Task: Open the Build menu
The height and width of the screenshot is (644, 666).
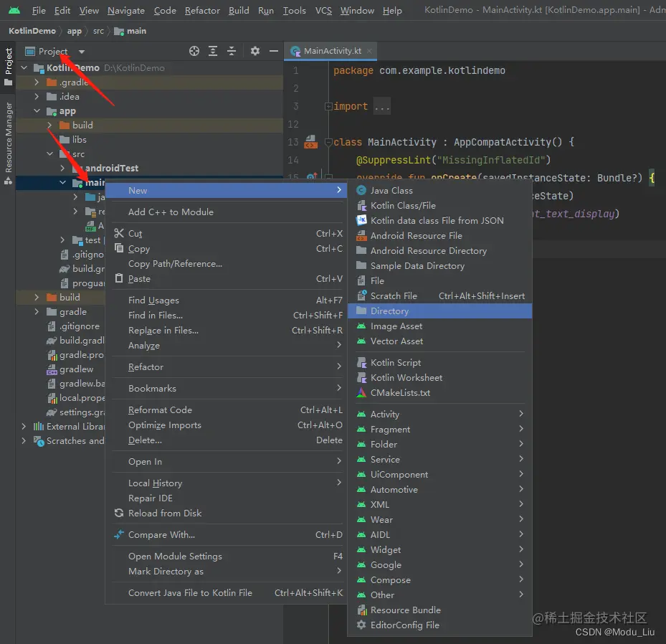Action: [239, 10]
